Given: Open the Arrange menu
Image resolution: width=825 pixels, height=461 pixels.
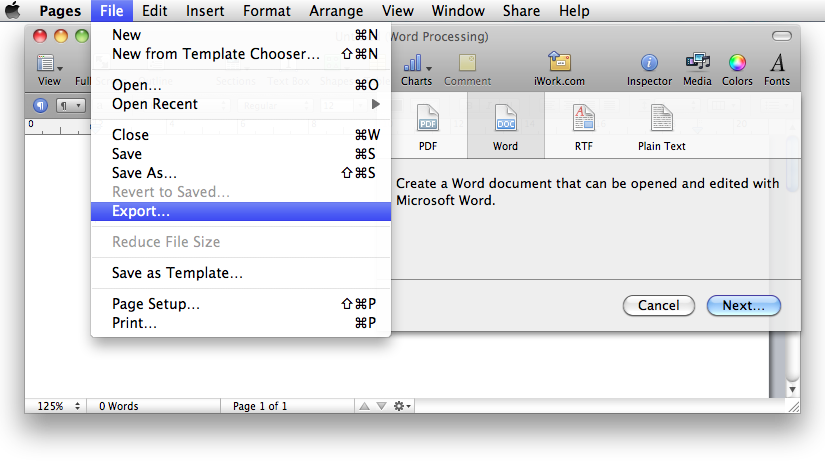Looking at the screenshot, I should coord(336,11).
